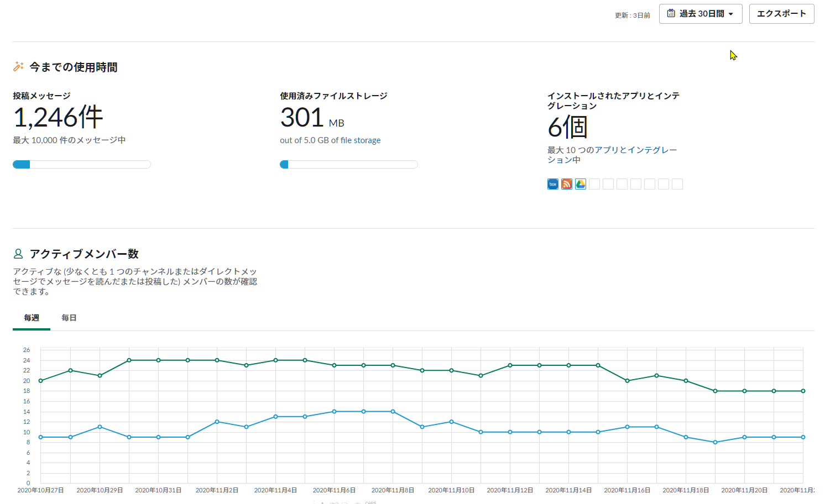Click blue line point at 2020年11月10日
The width and height of the screenshot is (825, 504).
(x=451, y=422)
